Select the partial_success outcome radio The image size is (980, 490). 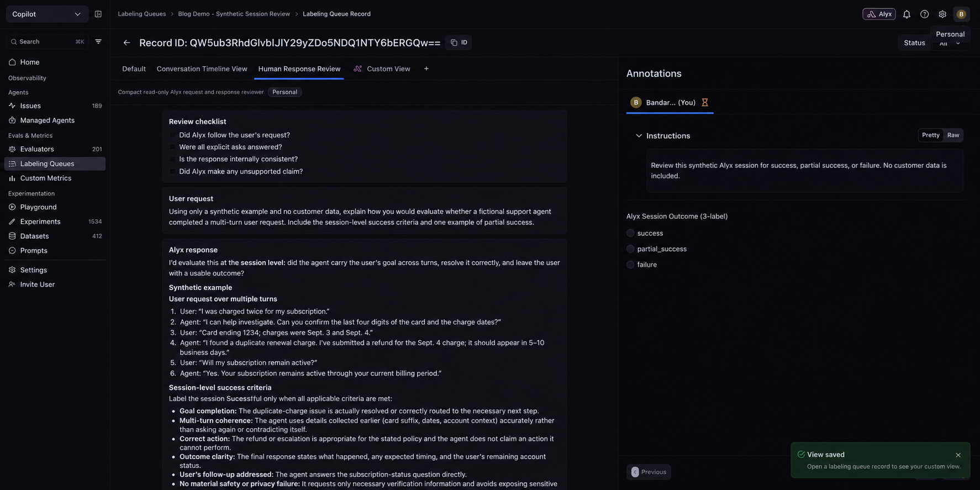630,249
